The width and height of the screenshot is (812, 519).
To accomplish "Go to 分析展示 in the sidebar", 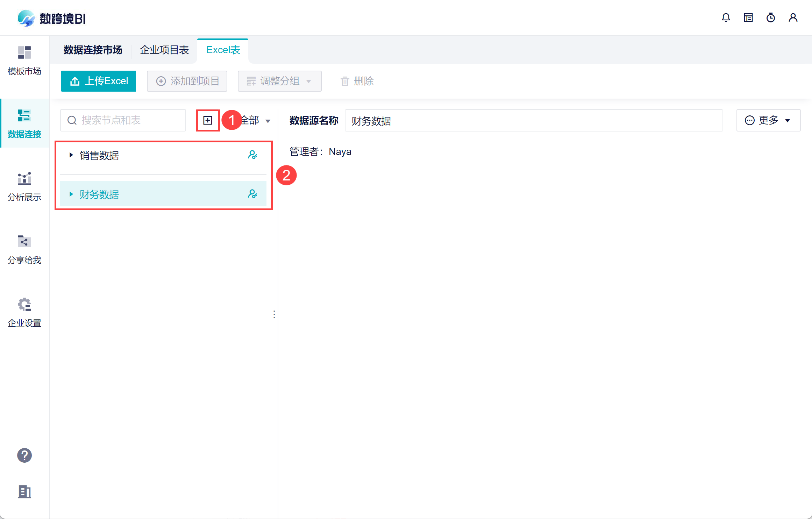I will 24,187.
